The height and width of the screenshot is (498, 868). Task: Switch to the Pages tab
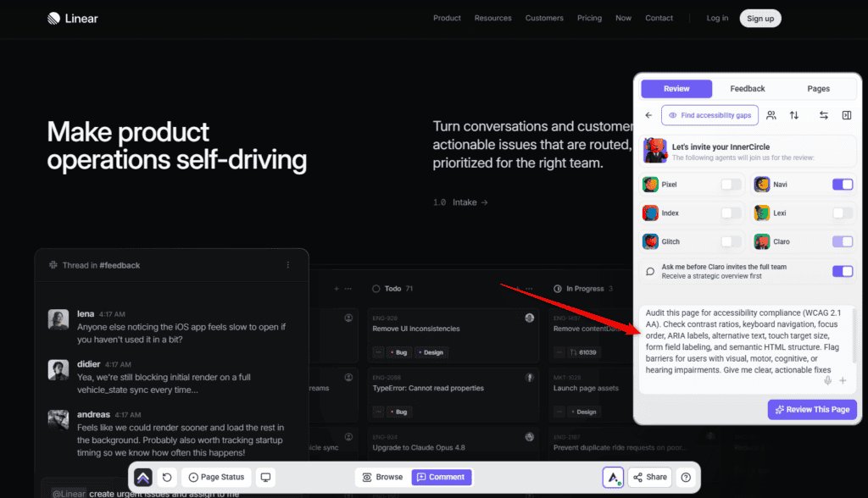818,89
